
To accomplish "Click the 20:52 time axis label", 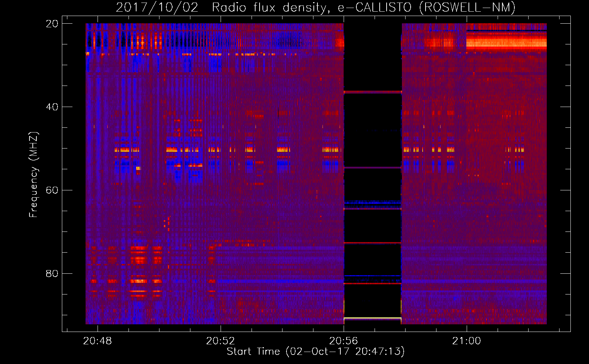I will (221, 341).
